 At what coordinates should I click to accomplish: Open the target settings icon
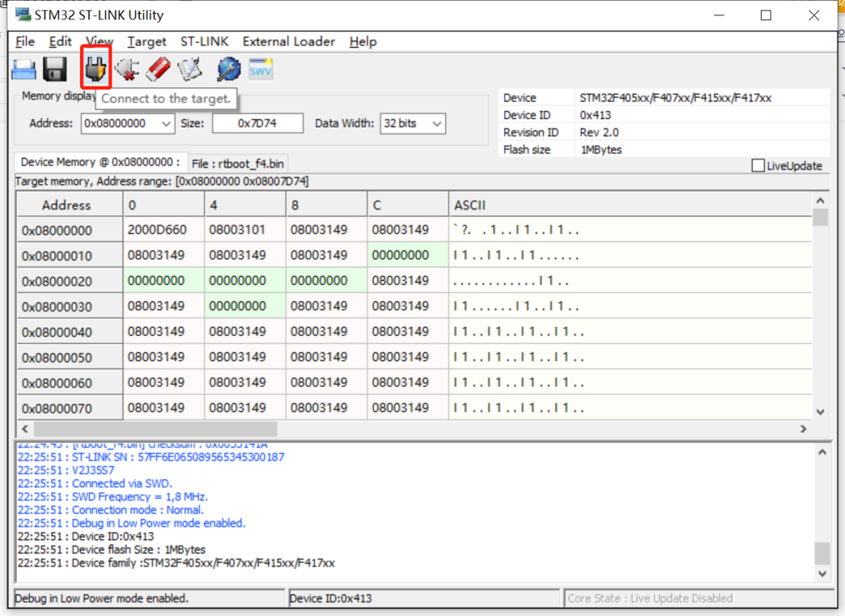coord(228,69)
